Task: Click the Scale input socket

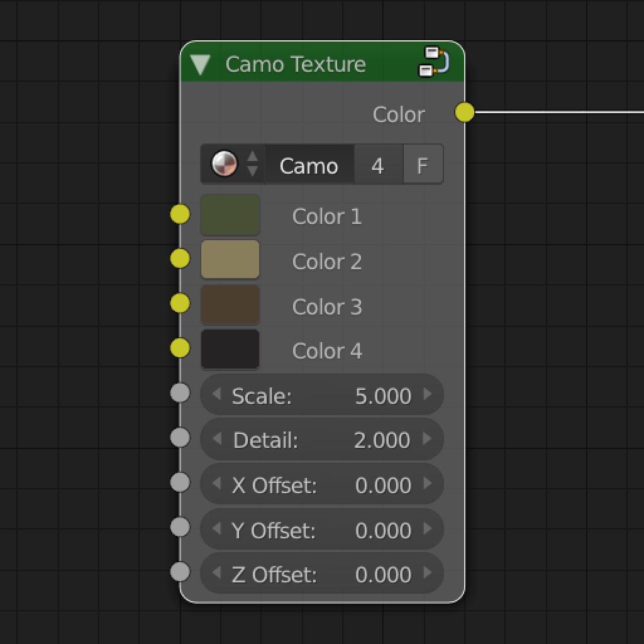Action: (x=180, y=394)
